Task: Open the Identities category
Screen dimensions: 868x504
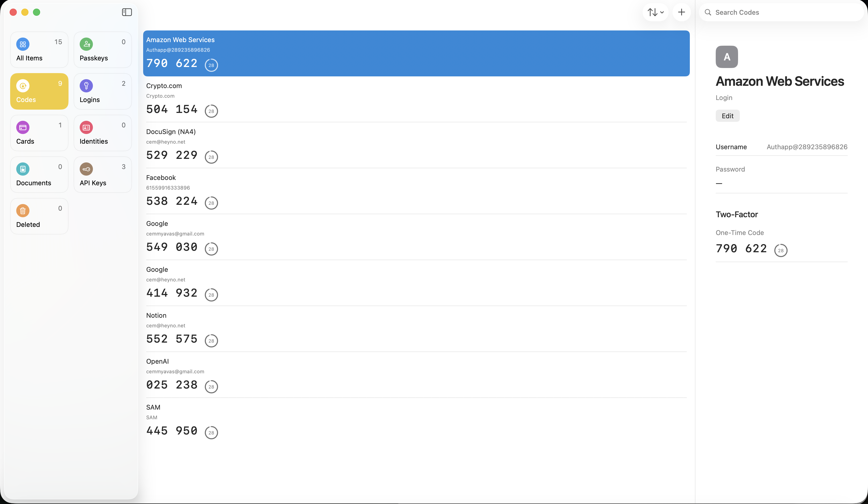Action: pos(103,133)
